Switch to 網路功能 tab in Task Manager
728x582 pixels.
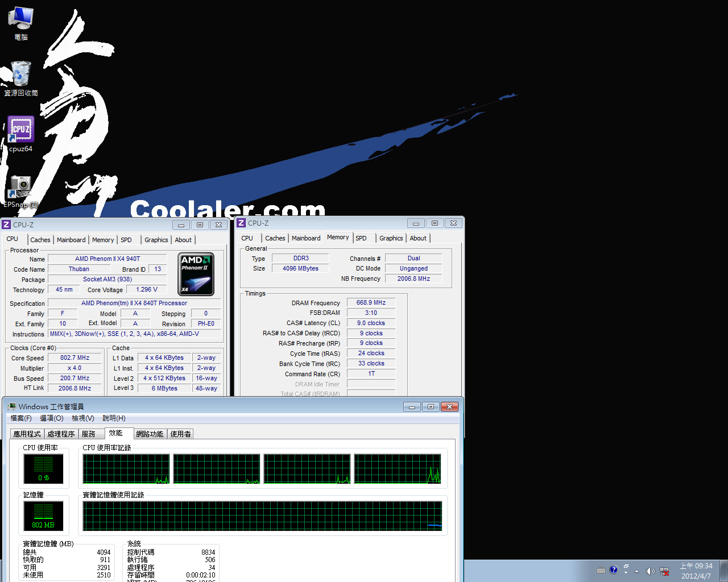[x=150, y=434]
